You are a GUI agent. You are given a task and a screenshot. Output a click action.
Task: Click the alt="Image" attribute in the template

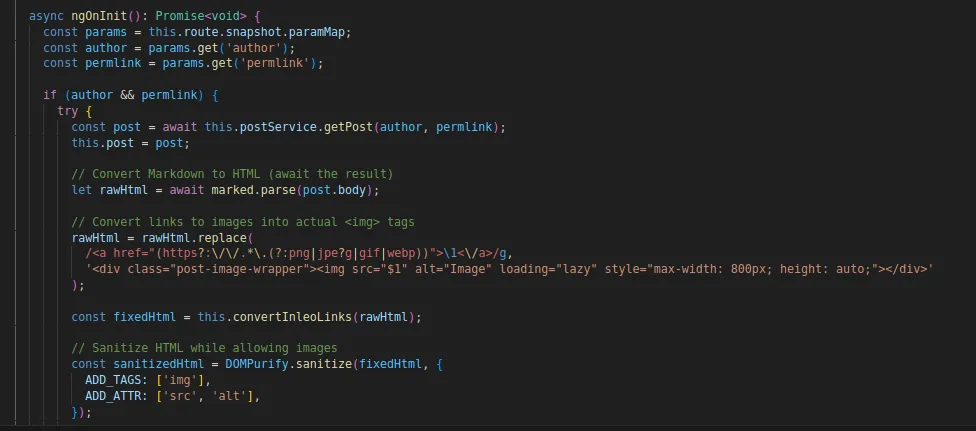click(453, 270)
